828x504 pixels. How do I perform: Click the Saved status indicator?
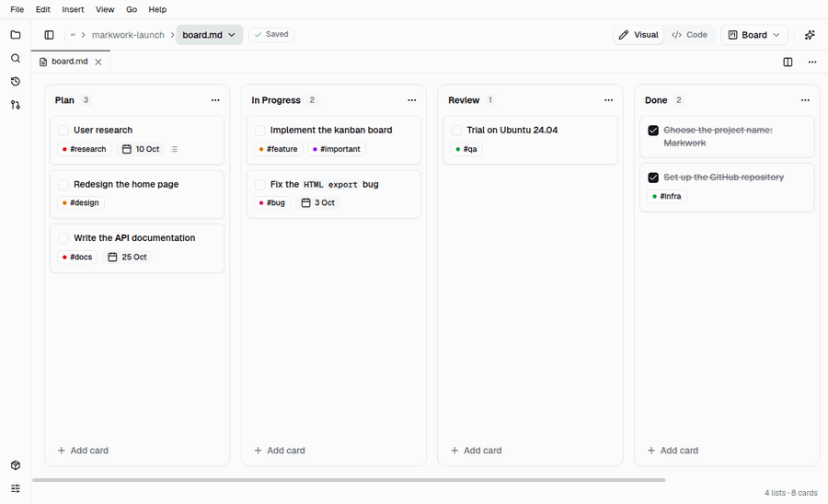tap(271, 34)
